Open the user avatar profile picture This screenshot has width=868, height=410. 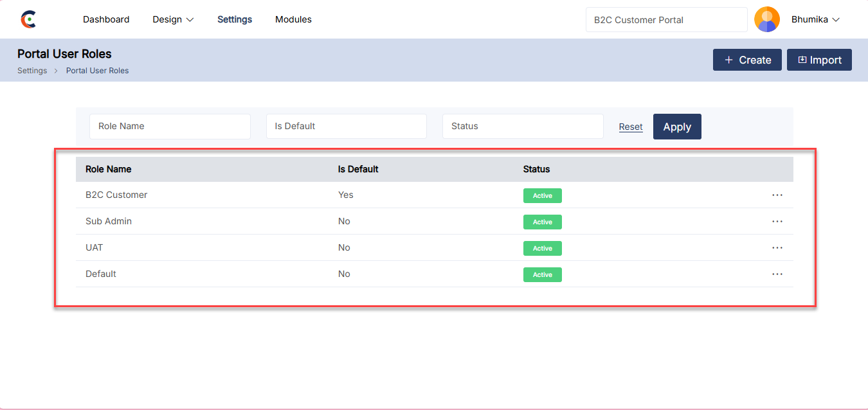pos(766,19)
